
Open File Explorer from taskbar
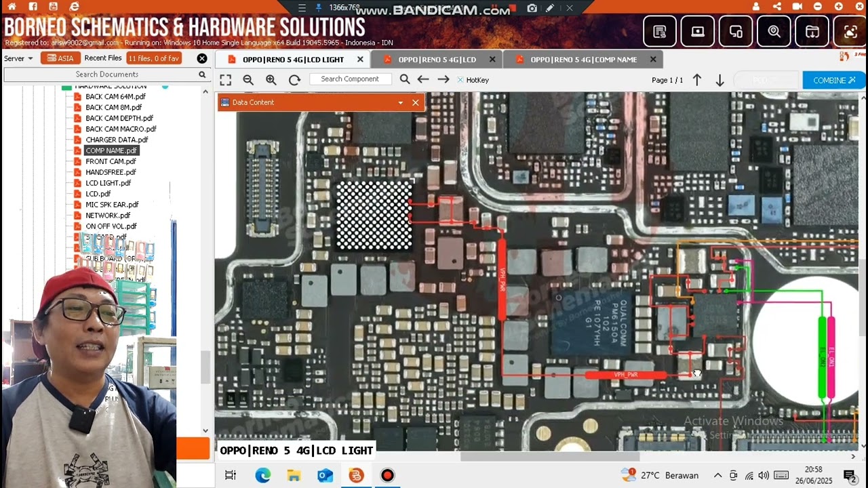pos(294,475)
